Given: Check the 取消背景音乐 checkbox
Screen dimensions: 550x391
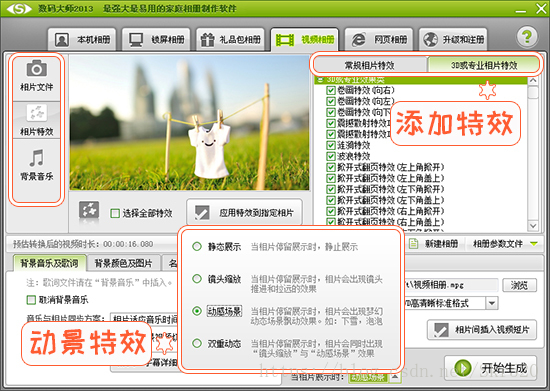Looking at the screenshot, I should [31, 300].
